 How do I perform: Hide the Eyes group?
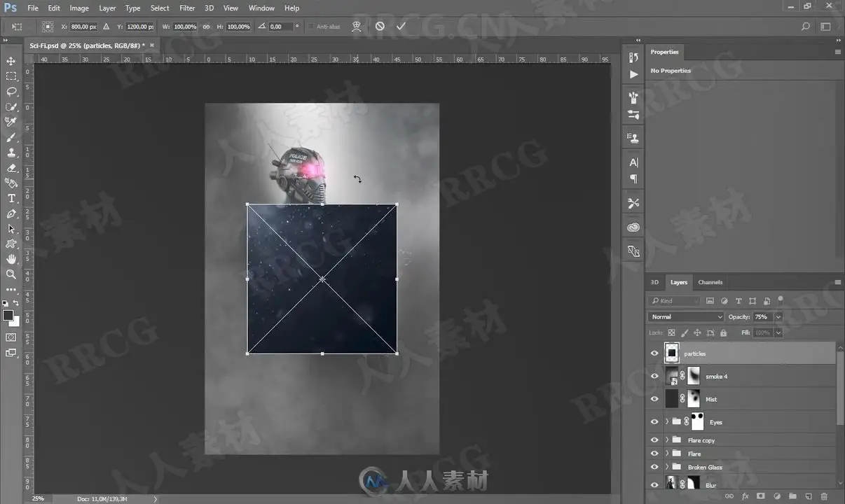654,422
